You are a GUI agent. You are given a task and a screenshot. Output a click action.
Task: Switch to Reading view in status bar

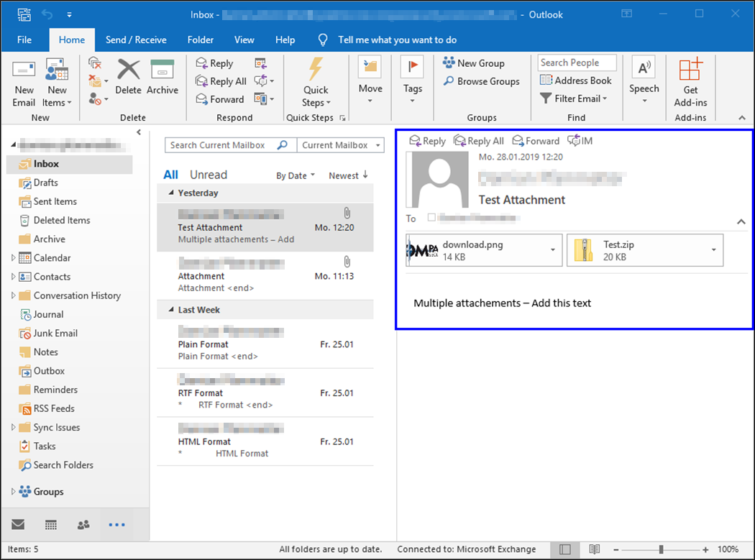pyautogui.click(x=594, y=549)
